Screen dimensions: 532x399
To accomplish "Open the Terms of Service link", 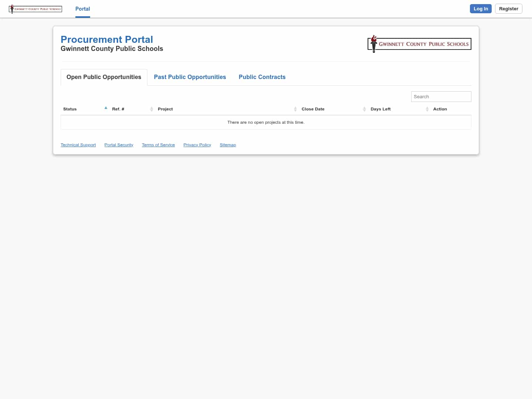I will tap(158, 145).
